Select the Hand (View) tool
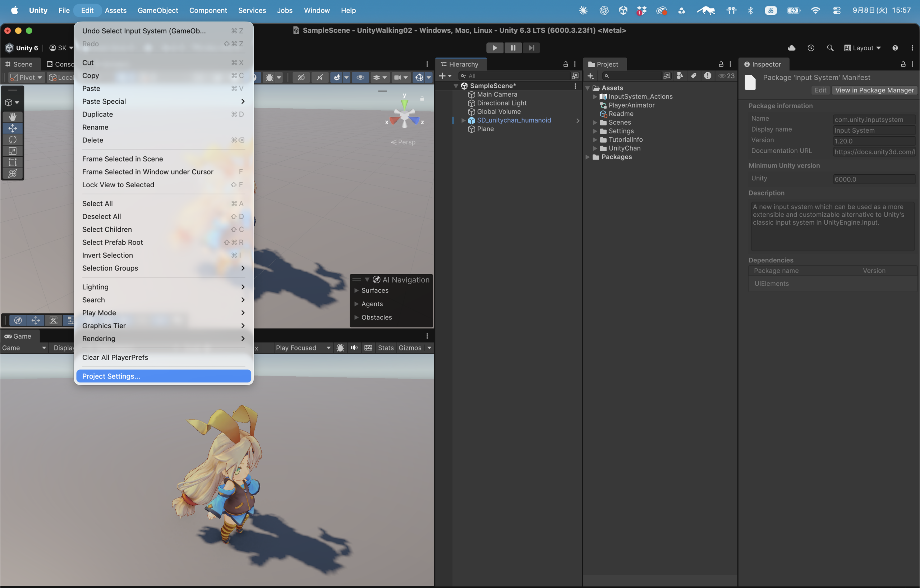Image resolution: width=920 pixels, height=588 pixels. (x=13, y=116)
